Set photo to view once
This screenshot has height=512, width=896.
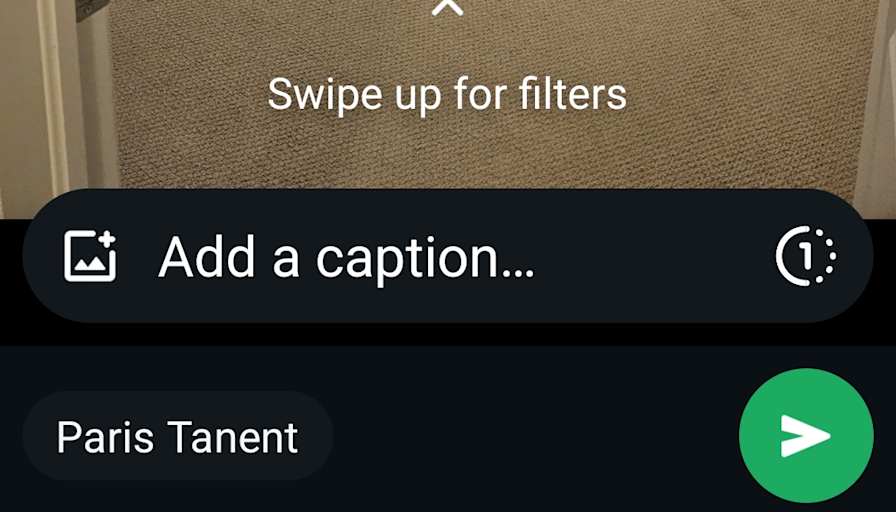click(x=806, y=255)
